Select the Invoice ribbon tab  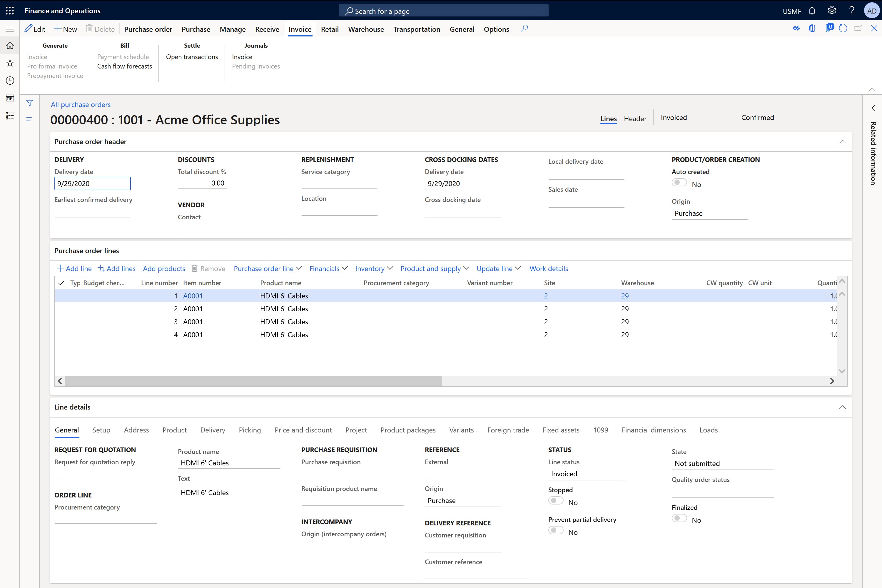pos(300,28)
